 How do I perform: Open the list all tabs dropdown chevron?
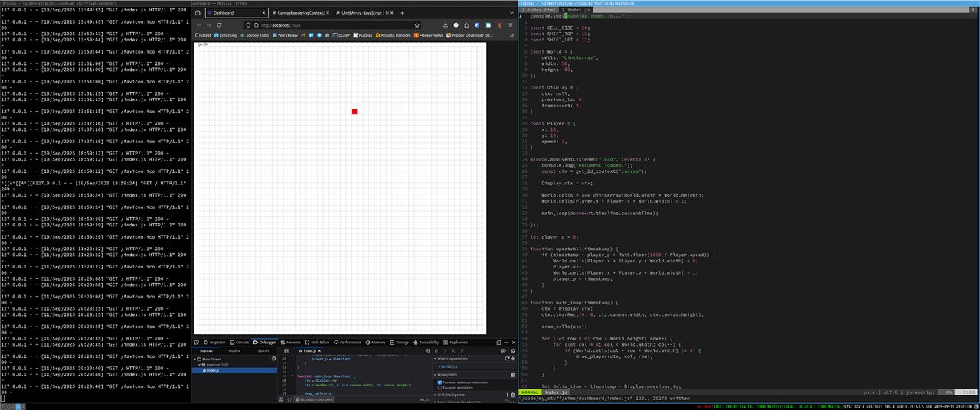pos(511,13)
